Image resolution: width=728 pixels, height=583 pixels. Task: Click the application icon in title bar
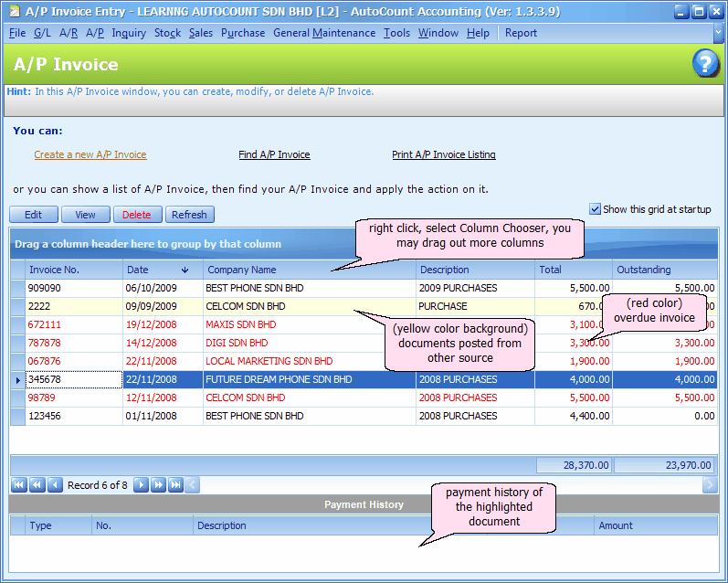pos(15,11)
